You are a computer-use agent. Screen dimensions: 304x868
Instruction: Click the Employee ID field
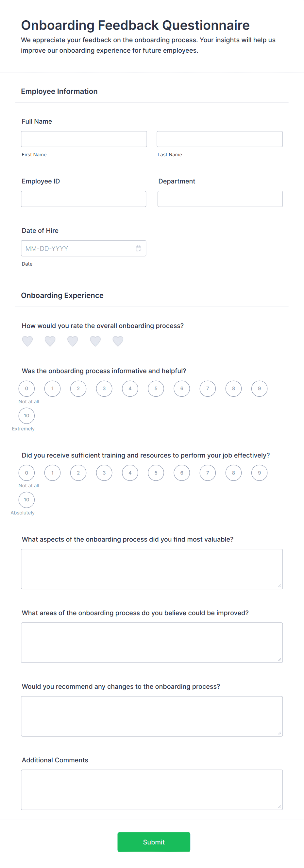coord(83,199)
